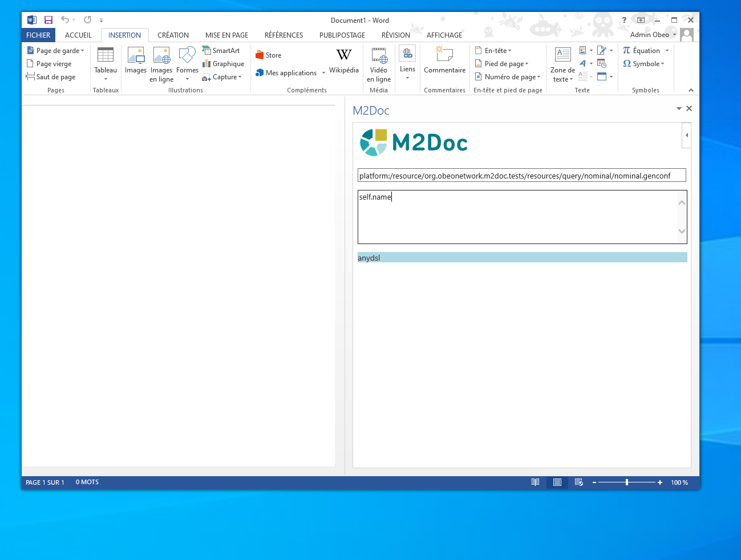Insert a Page vierge
741x560 pixels.
click(x=50, y=64)
